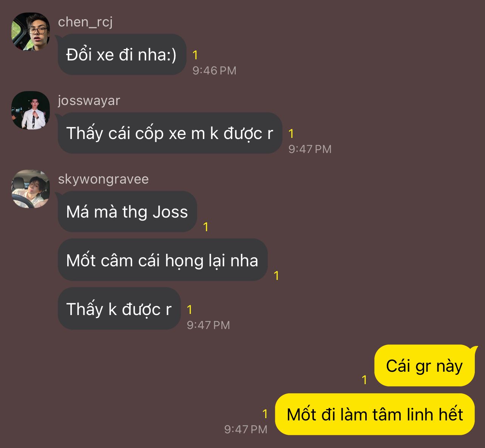Select message 'Thấy cái cốp xe m k được r'
Screen dimensions: 485x448
pos(170,133)
